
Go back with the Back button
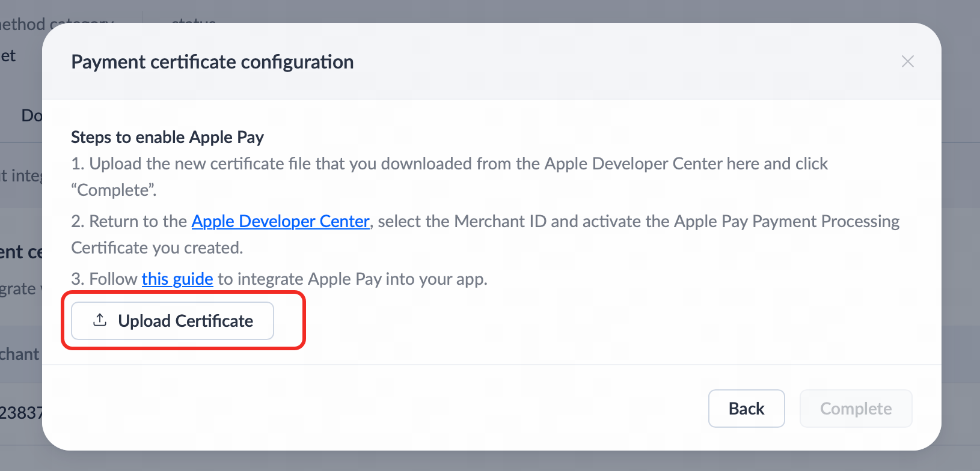coord(746,409)
